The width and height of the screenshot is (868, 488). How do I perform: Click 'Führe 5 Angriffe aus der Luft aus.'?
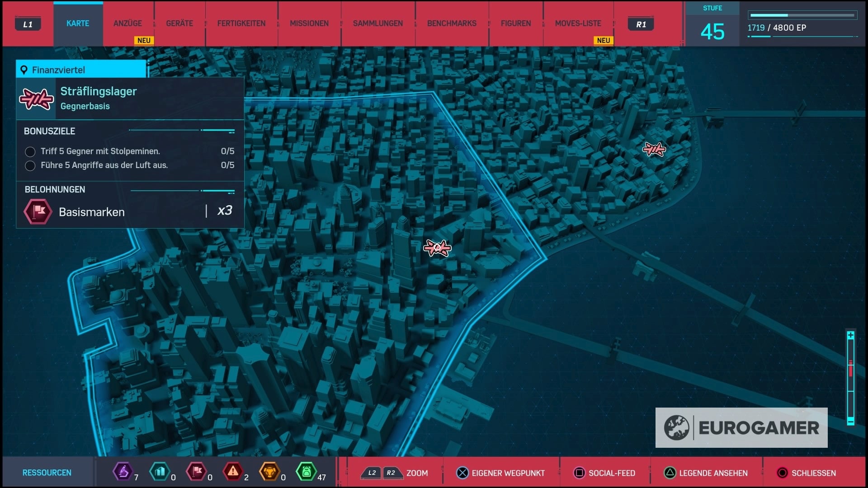point(104,165)
